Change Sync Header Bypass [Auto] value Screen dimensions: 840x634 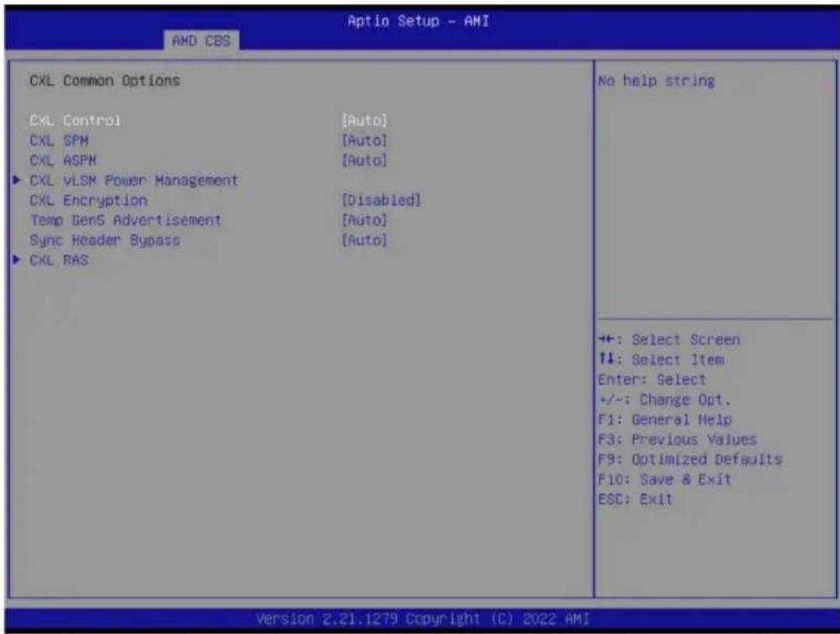tap(364, 240)
